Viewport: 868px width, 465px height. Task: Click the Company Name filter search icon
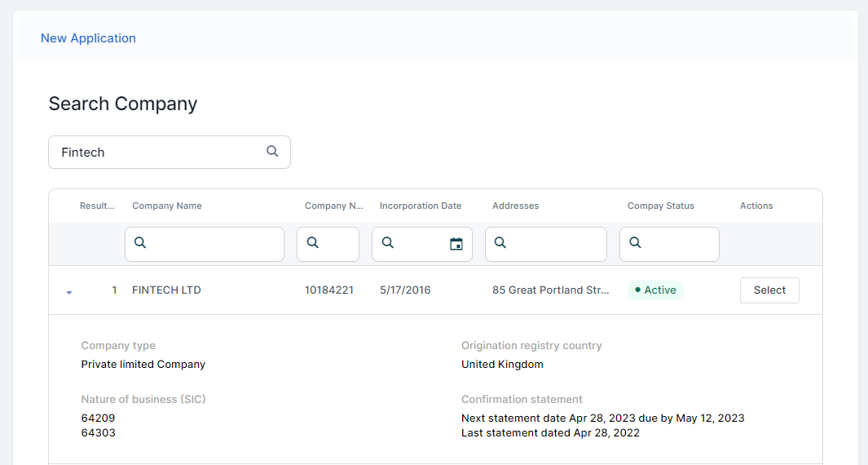click(140, 243)
